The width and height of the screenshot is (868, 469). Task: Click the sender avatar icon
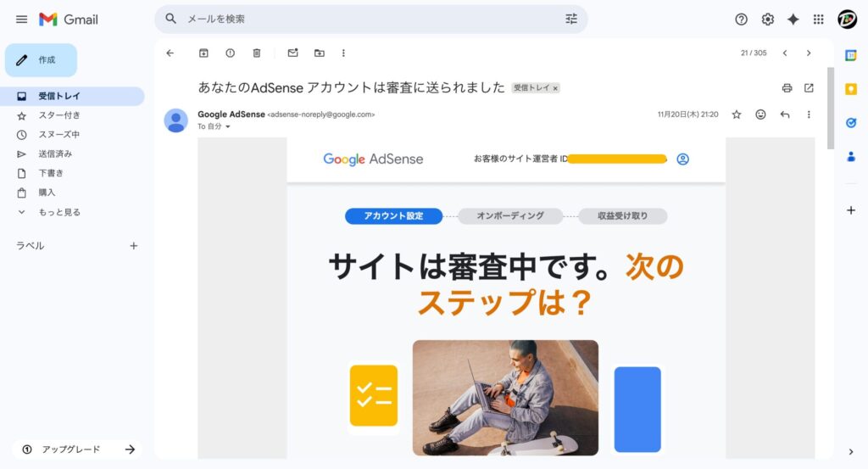(176, 120)
